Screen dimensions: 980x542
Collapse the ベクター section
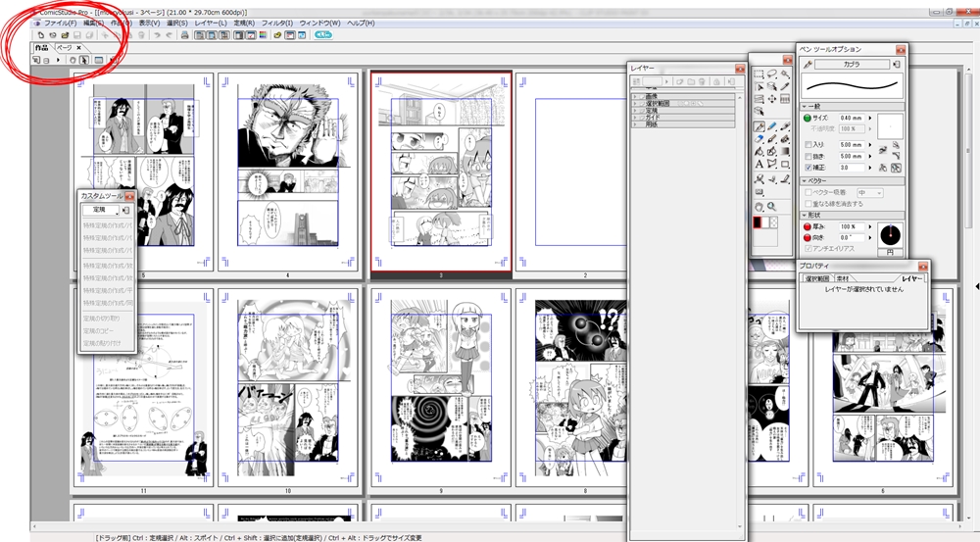[805, 180]
